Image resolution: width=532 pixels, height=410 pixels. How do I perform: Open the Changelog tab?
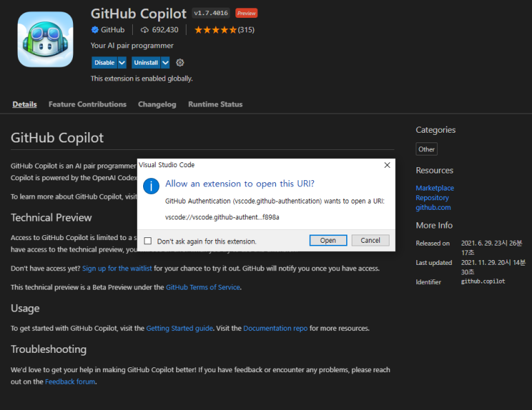click(x=157, y=105)
